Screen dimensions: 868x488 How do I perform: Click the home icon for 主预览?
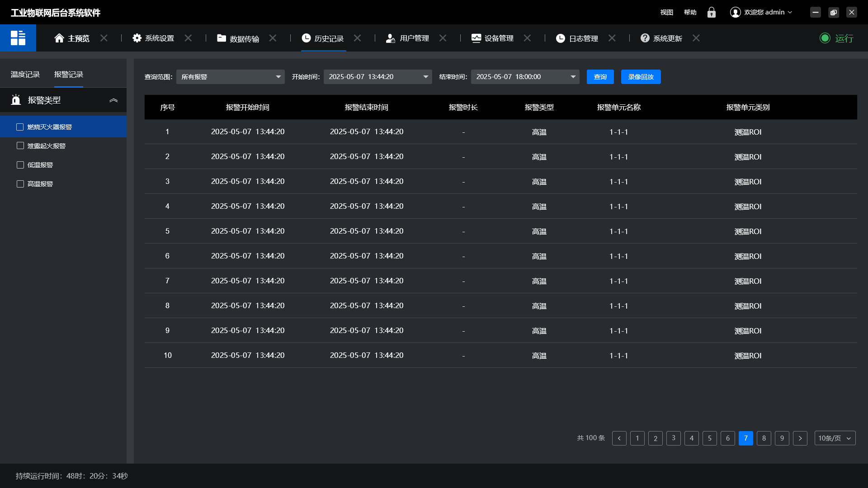click(x=59, y=38)
